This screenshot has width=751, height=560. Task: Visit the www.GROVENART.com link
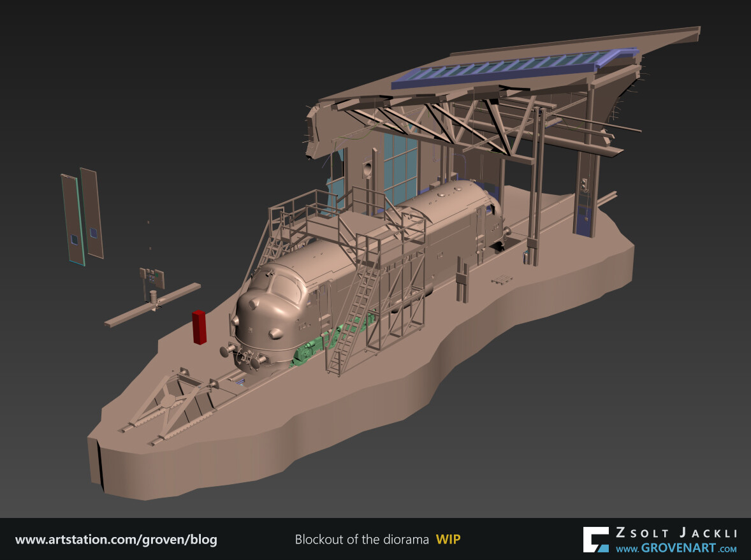[x=676, y=549]
